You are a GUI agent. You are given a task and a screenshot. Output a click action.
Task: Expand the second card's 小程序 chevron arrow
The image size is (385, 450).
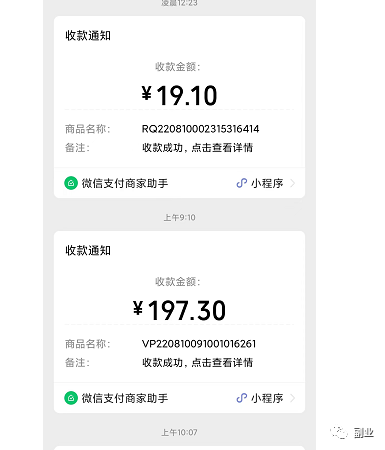pyautogui.click(x=292, y=398)
